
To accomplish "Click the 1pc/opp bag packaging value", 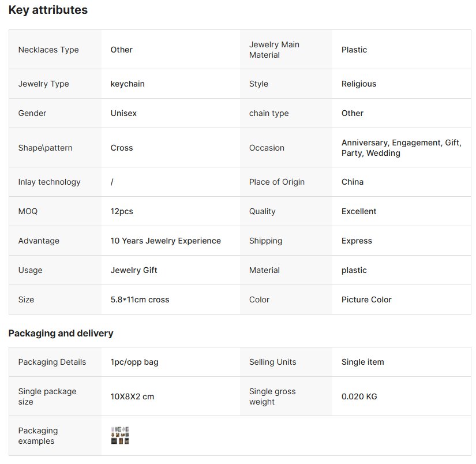I will pyautogui.click(x=134, y=362).
